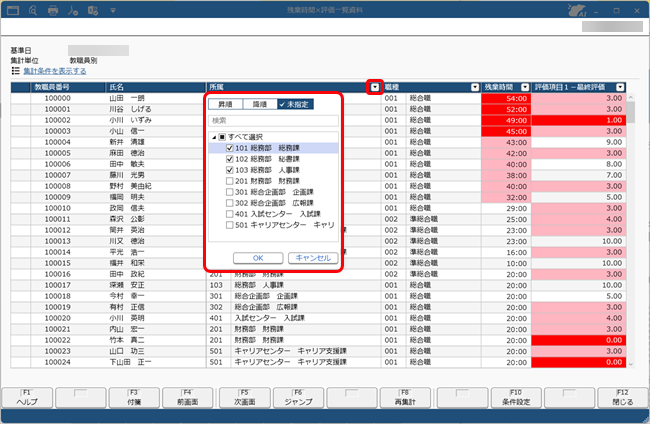Select name cell 深瀬 安正
This screenshot has height=424, width=650.
click(155, 285)
